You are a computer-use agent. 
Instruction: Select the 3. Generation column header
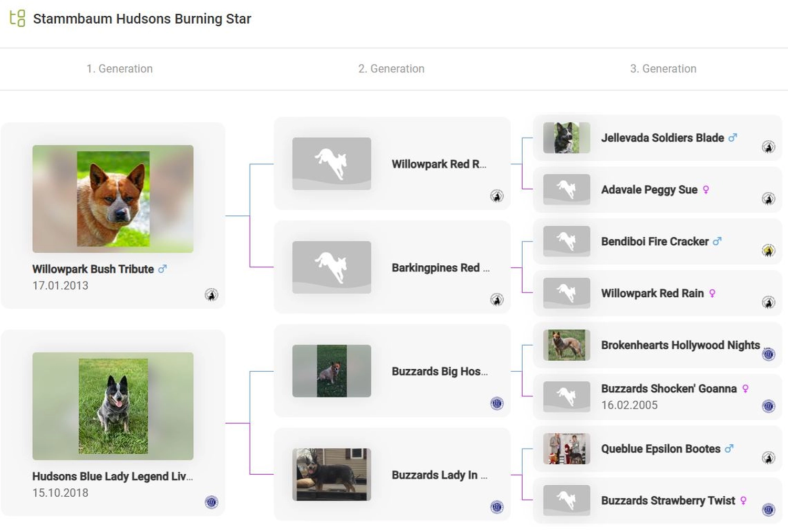click(x=663, y=69)
